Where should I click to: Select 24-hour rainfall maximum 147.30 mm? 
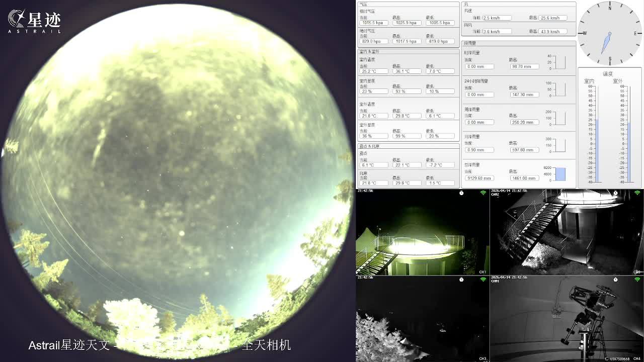coord(524,95)
